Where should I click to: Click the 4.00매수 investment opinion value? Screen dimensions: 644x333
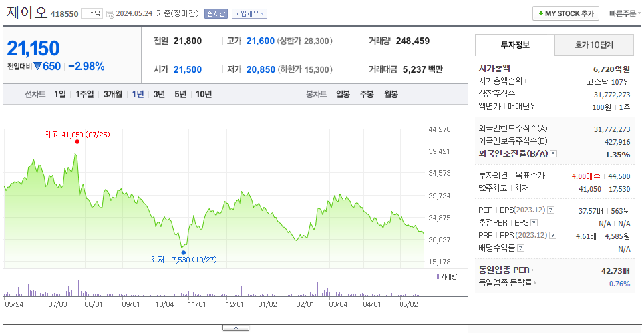586,176
